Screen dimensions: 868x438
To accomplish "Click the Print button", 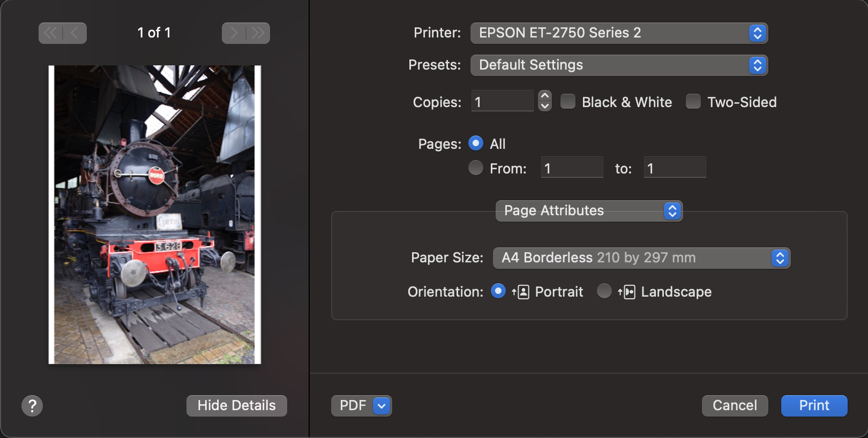I will (814, 406).
